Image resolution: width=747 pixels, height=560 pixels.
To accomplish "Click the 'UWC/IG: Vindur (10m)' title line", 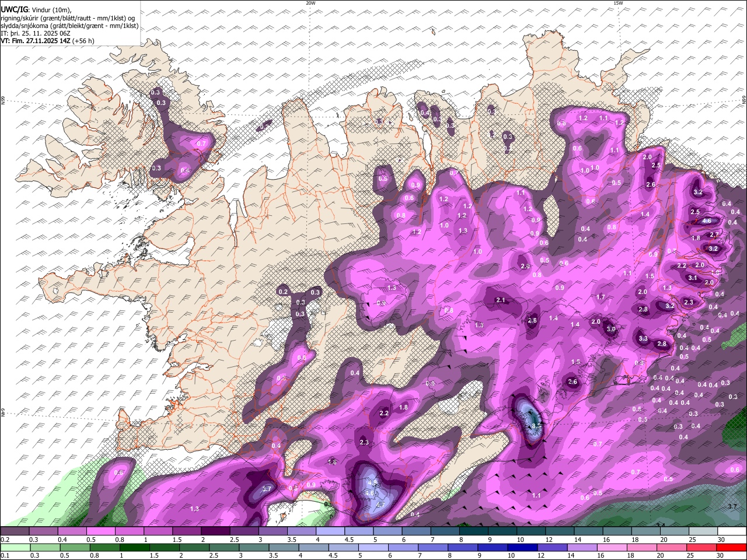I will 35,10.
